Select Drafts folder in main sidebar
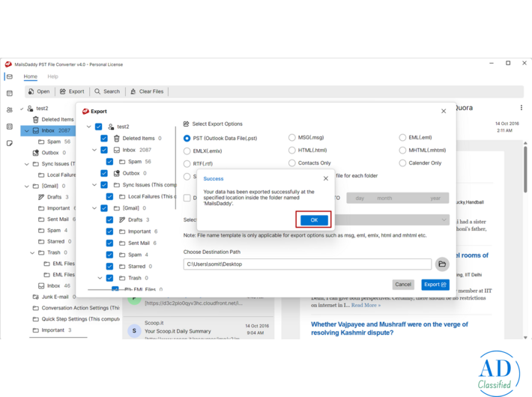This screenshot has width=532, height=397. [54, 197]
